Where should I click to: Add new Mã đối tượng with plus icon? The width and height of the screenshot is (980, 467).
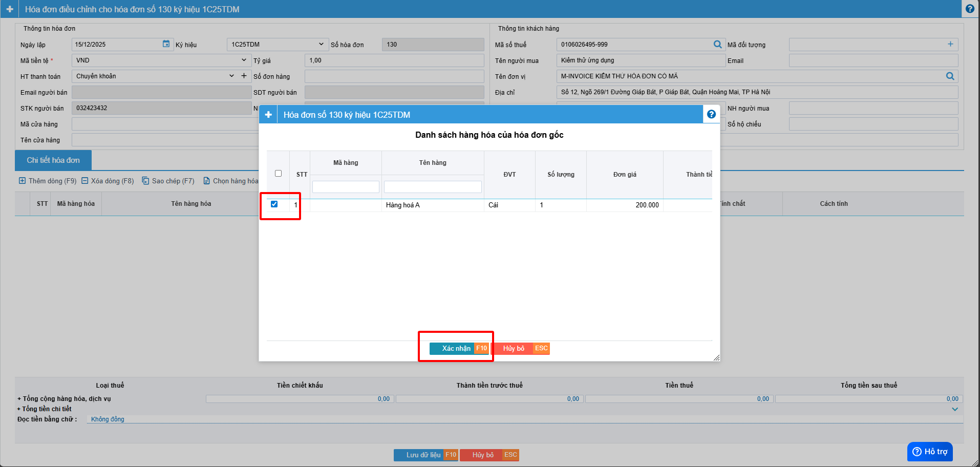pos(950,44)
